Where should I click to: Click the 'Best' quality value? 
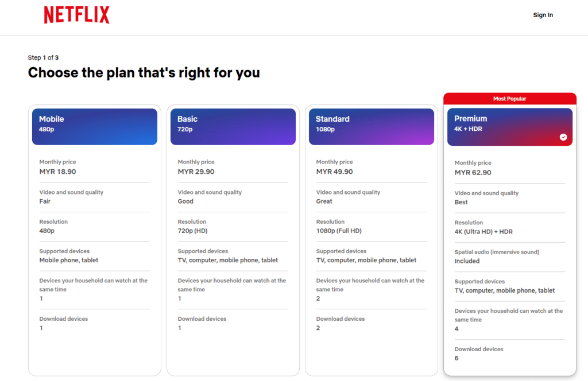461,202
